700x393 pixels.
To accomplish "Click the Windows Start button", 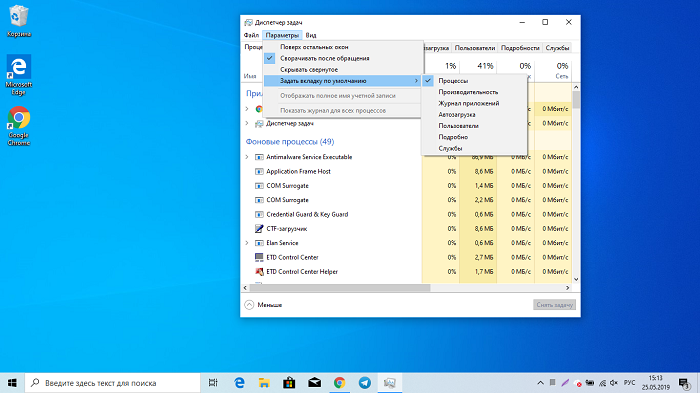I will coord(12,383).
